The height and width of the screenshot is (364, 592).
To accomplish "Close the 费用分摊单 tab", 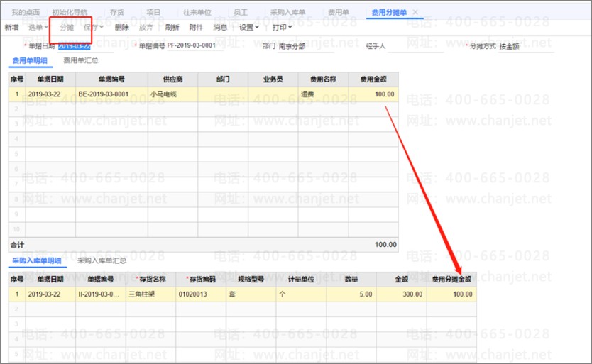I will coord(415,13).
